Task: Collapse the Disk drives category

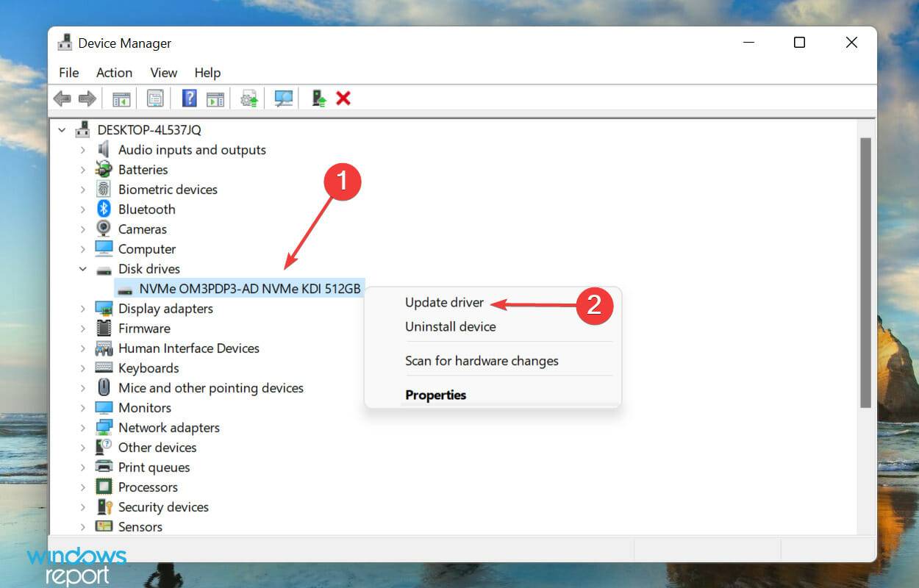Action: coord(83,268)
